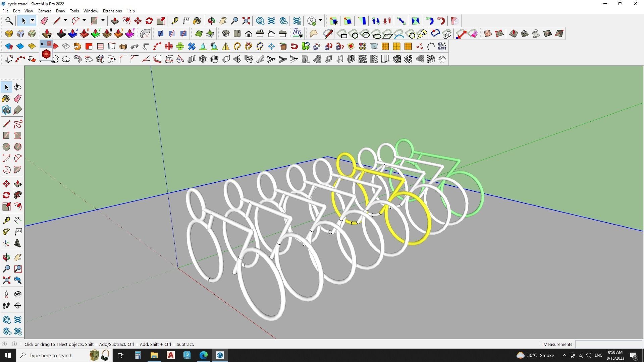Expand the Select tool dropdown arrow
The image size is (644, 362).
click(33, 21)
